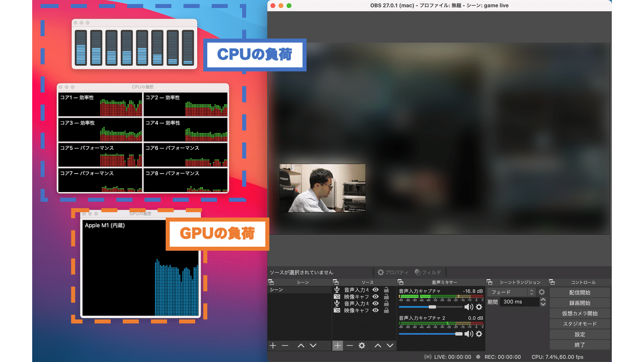Click the popout icon on 音声ミキサー panel header
Screen dimensions: 644x362
pyautogui.click(x=400, y=282)
